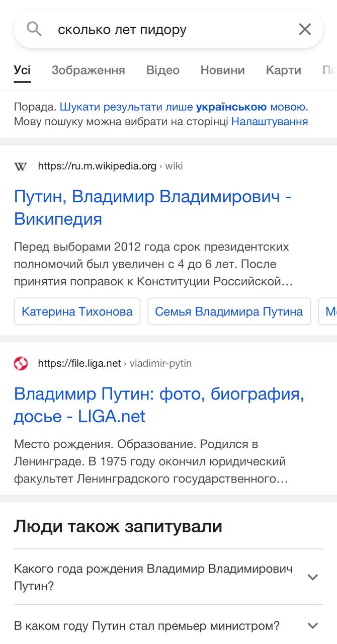The image size is (337, 644).
Task: Click the Семья Владимира Путина chip button
Action: [x=229, y=311]
